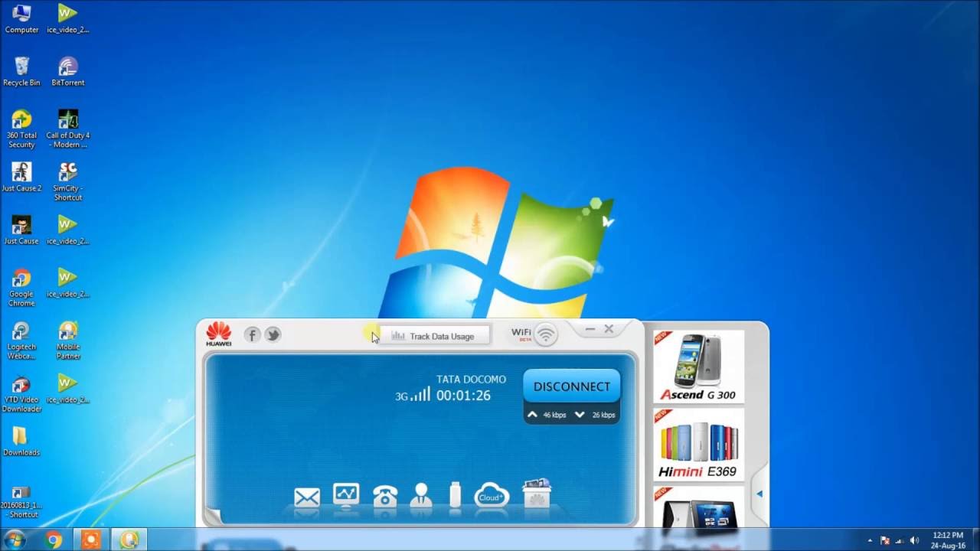Click the orange recorder taskbar icon
This screenshot has height=551, width=980.
click(x=90, y=540)
